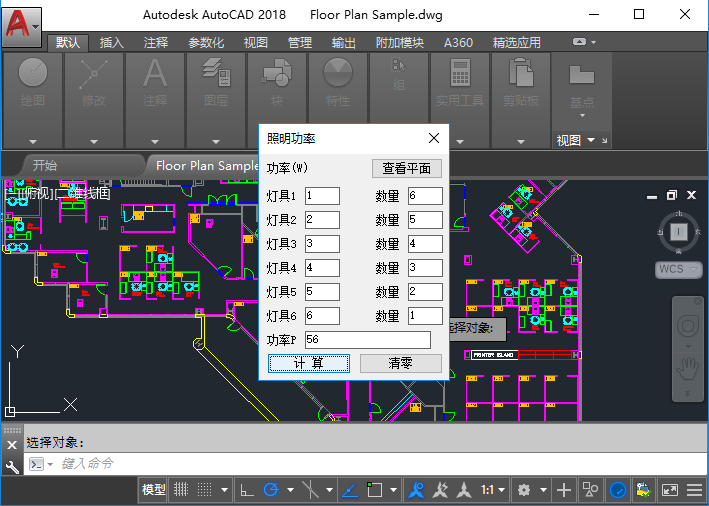This screenshot has height=506, width=709.
Task: Click the ViewCube compass in drawing area
Action: coord(678,232)
